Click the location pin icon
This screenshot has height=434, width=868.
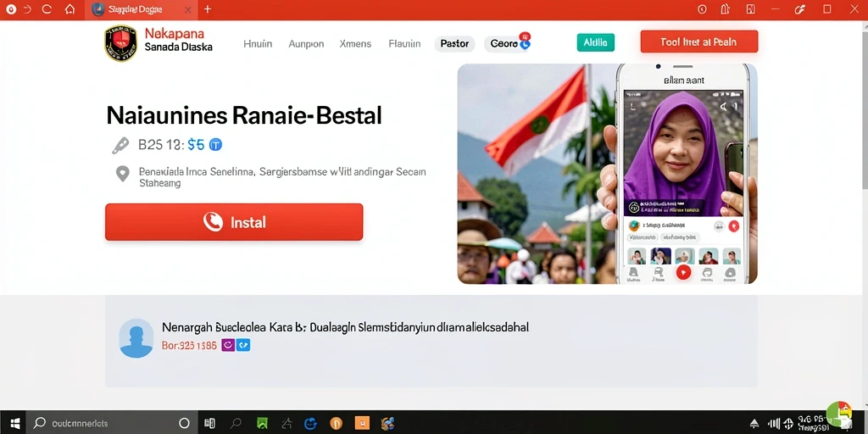pyautogui.click(x=122, y=174)
